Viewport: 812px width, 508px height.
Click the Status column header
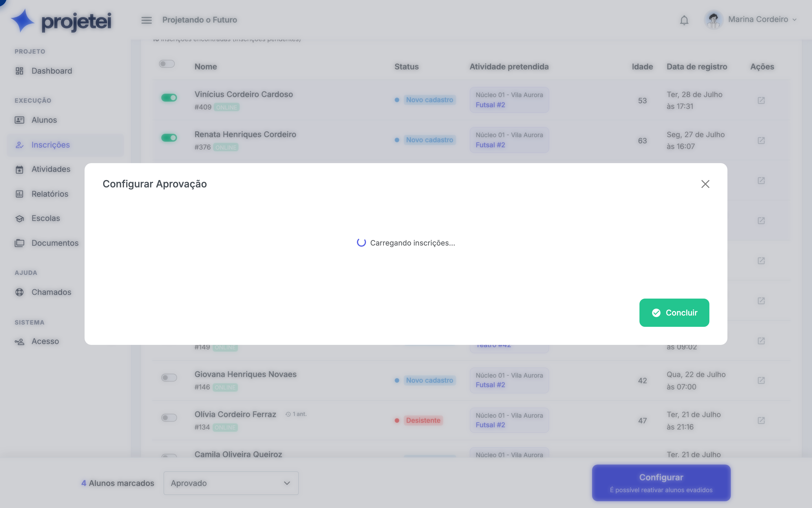coord(406,67)
